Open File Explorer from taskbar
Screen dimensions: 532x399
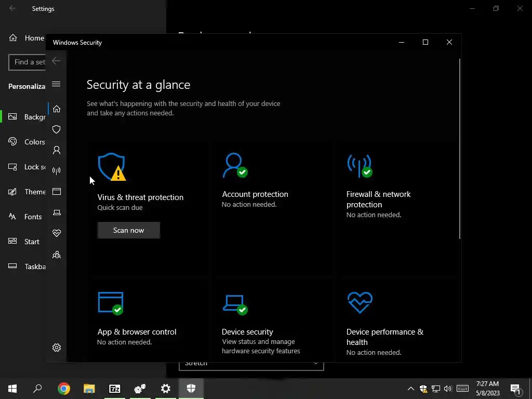point(89,389)
